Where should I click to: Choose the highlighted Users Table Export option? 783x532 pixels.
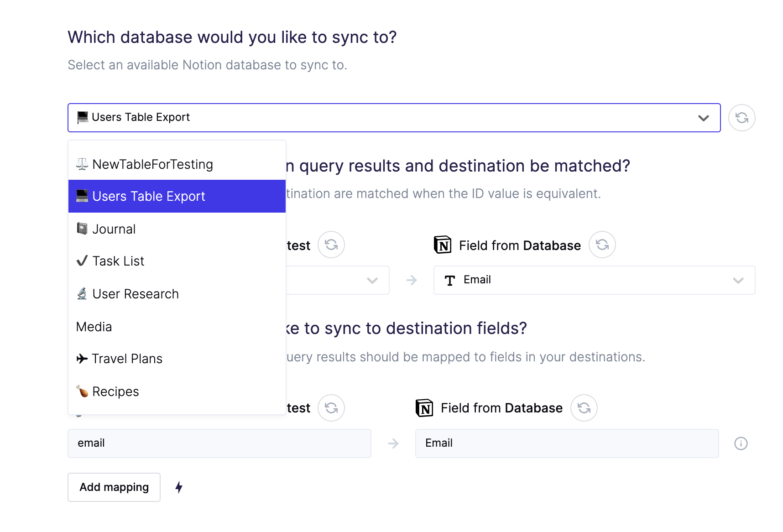point(177,196)
